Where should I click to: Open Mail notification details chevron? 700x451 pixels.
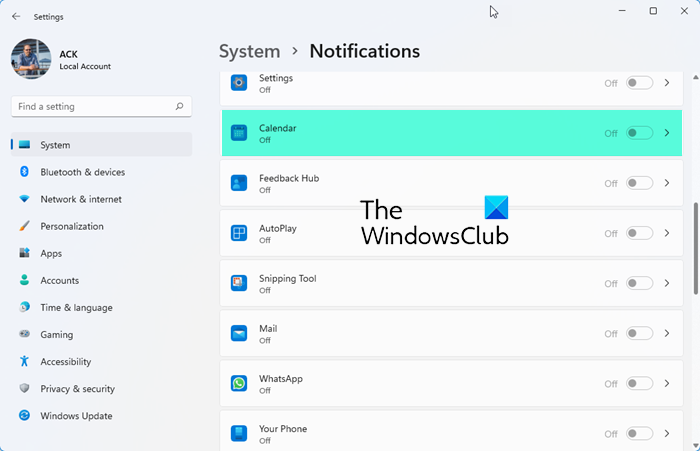click(667, 333)
